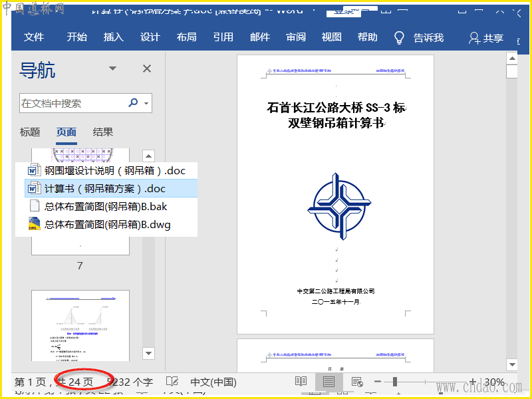Switch to the 结果 navigation tab
Screen dimensions: 532x399
tap(103, 132)
